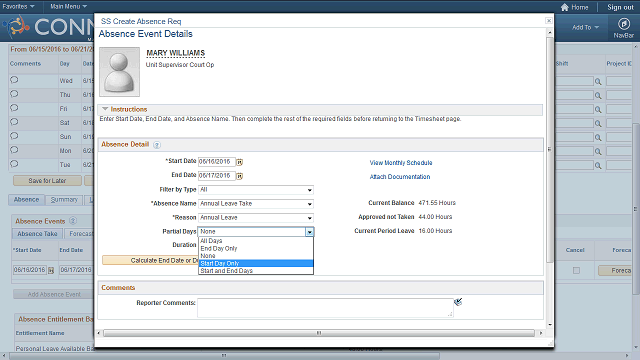640x360 pixels.
Task: Click lookup magnifier in Wed timesheet row
Action: (598, 82)
